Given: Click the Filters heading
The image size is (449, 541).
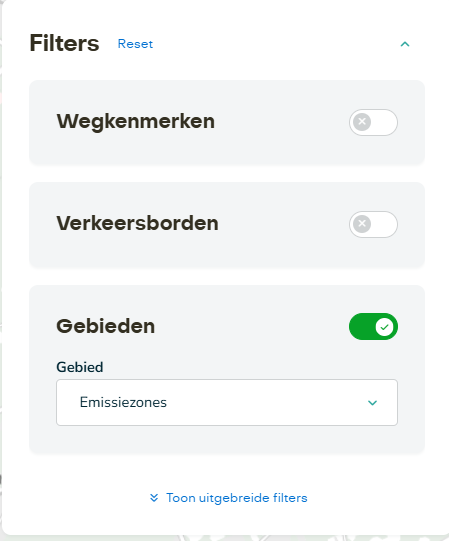Looking at the screenshot, I should tap(64, 43).
